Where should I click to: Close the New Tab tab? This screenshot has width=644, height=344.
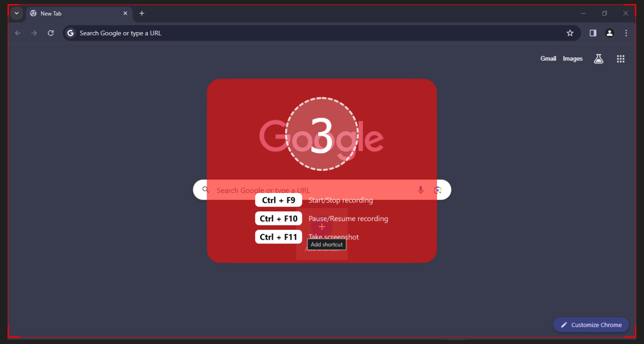click(x=125, y=13)
